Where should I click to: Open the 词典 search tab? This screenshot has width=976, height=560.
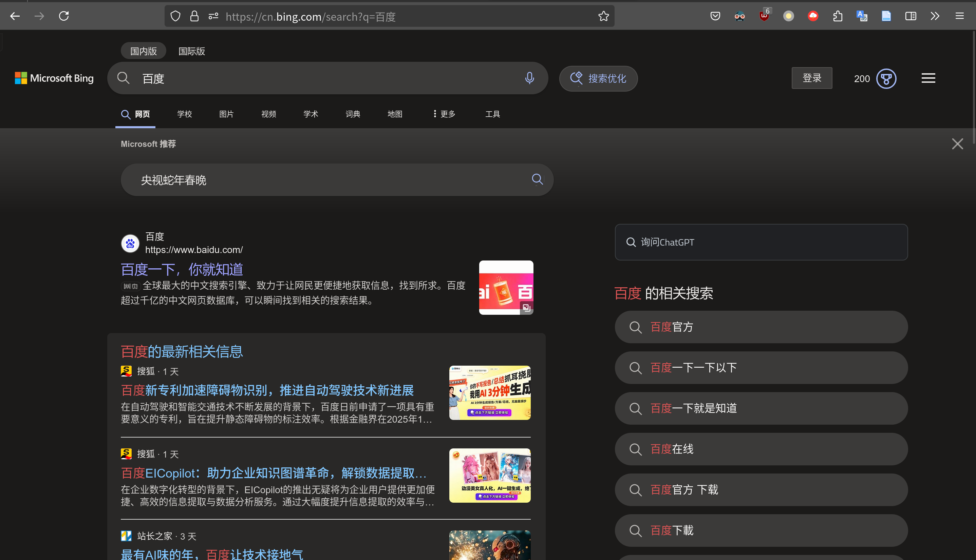(353, 114)
